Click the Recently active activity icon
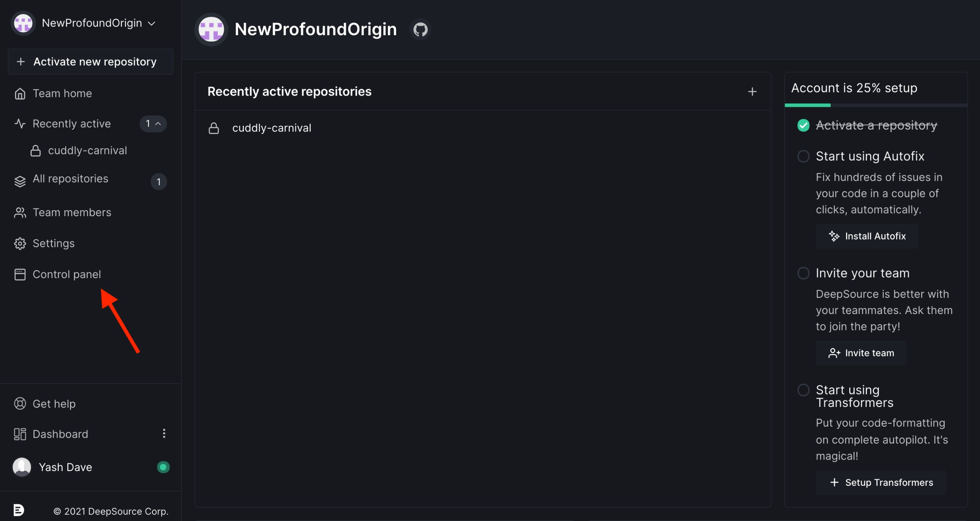The width and height of the screenshot is (980, 521). click(20, 123)
